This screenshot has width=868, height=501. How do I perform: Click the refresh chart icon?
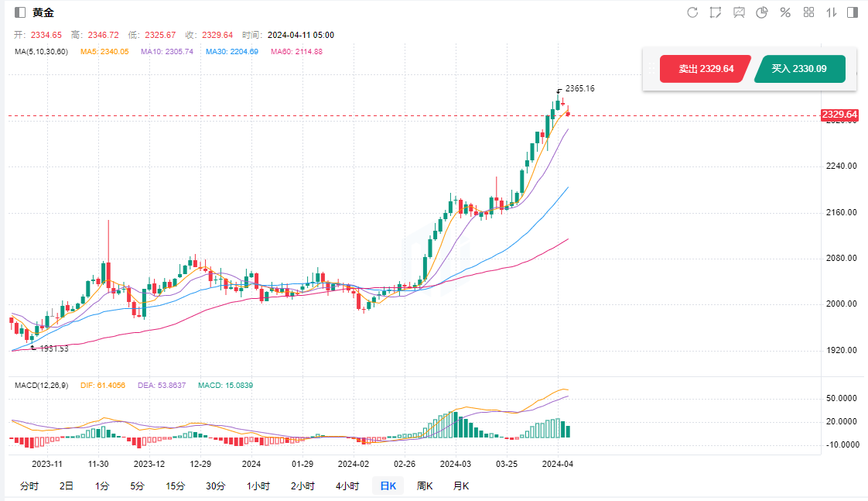pos(692,12)
